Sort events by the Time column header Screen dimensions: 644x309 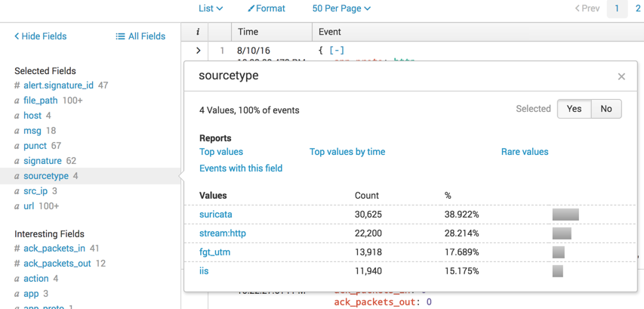coord(248,32)
